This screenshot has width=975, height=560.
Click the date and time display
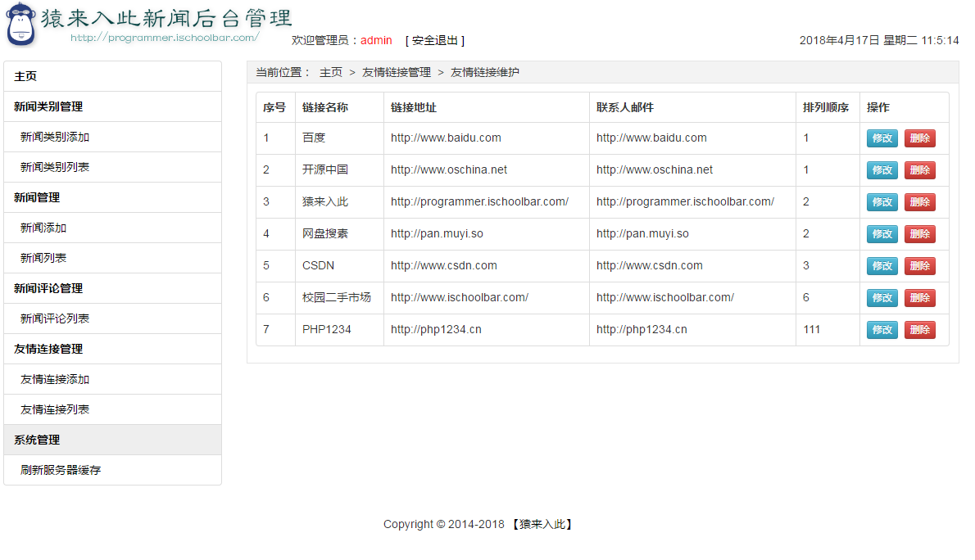tap(879, 40)
